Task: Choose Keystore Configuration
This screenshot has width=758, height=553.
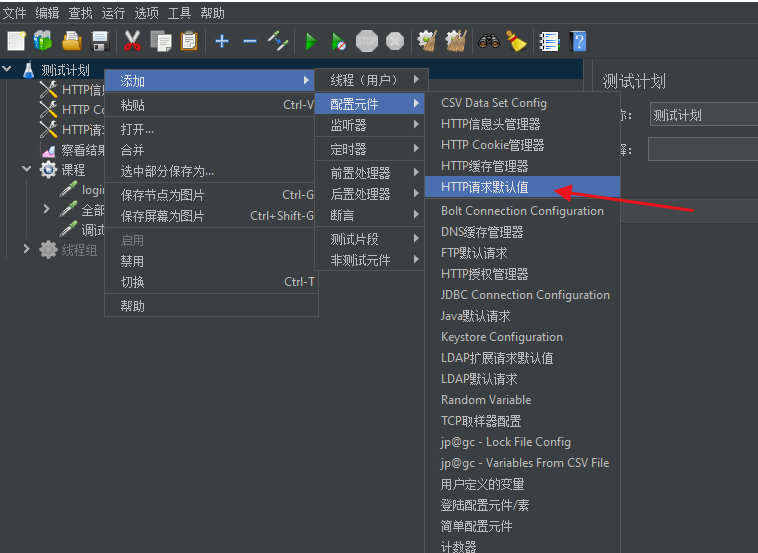Action: (522, 336)
